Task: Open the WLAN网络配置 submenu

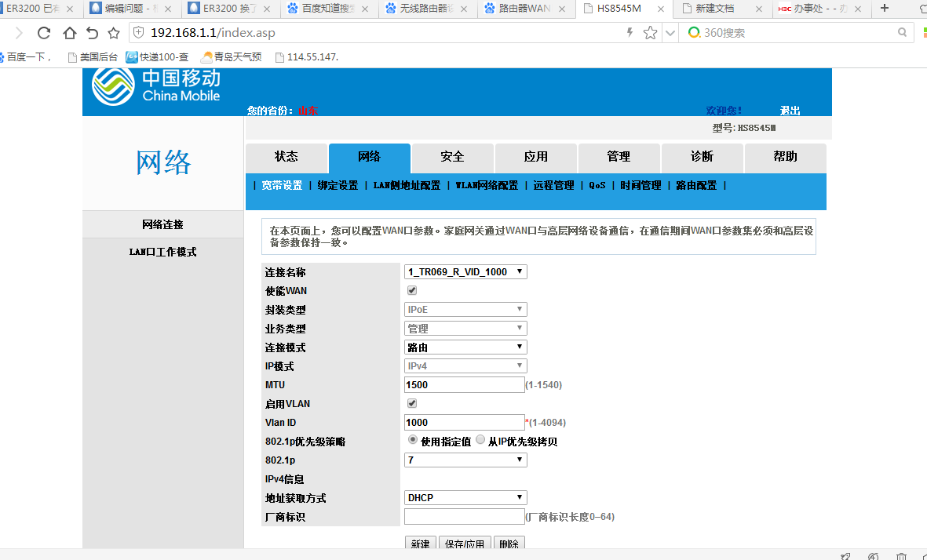Action: click(487, 186)
